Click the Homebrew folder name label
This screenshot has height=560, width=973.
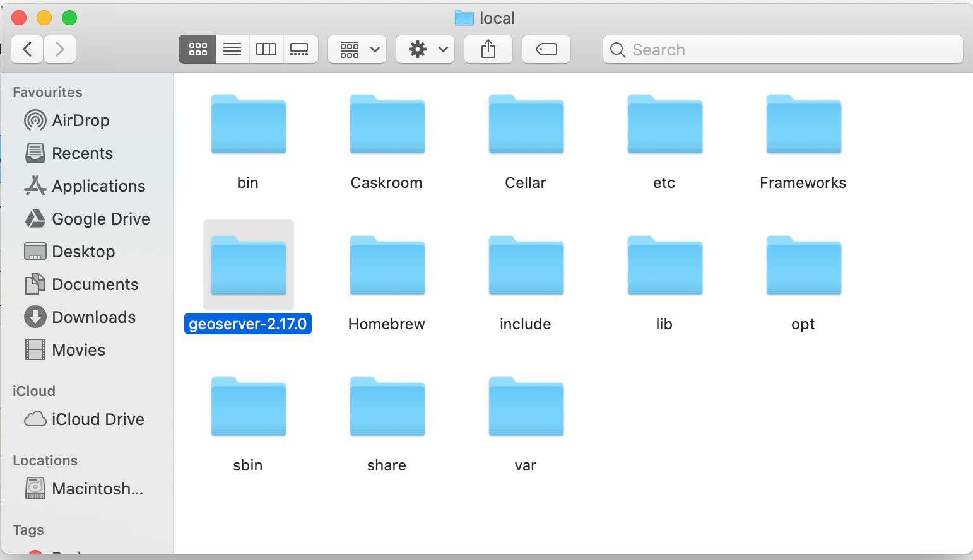[x=387, y=324]
